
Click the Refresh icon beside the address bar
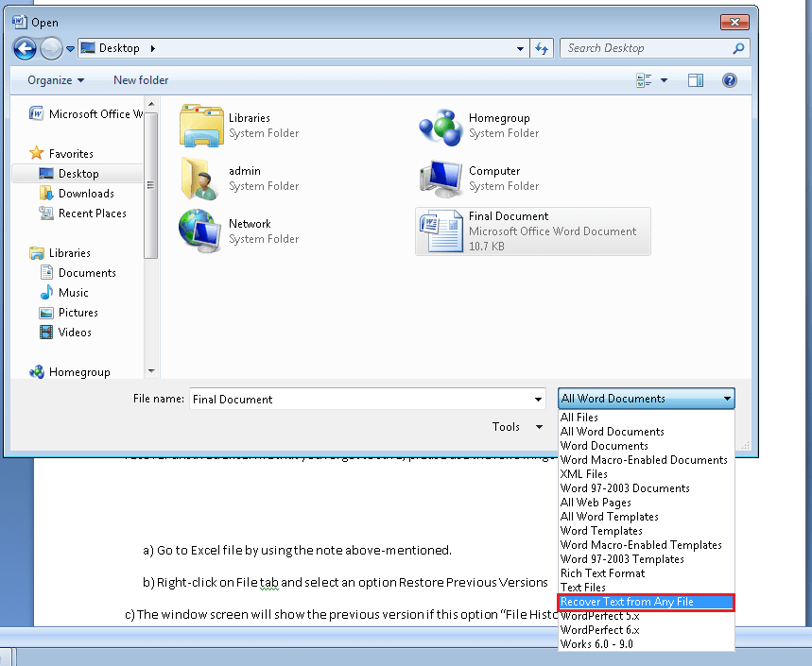pyautogui.click(x=541, y=48)
